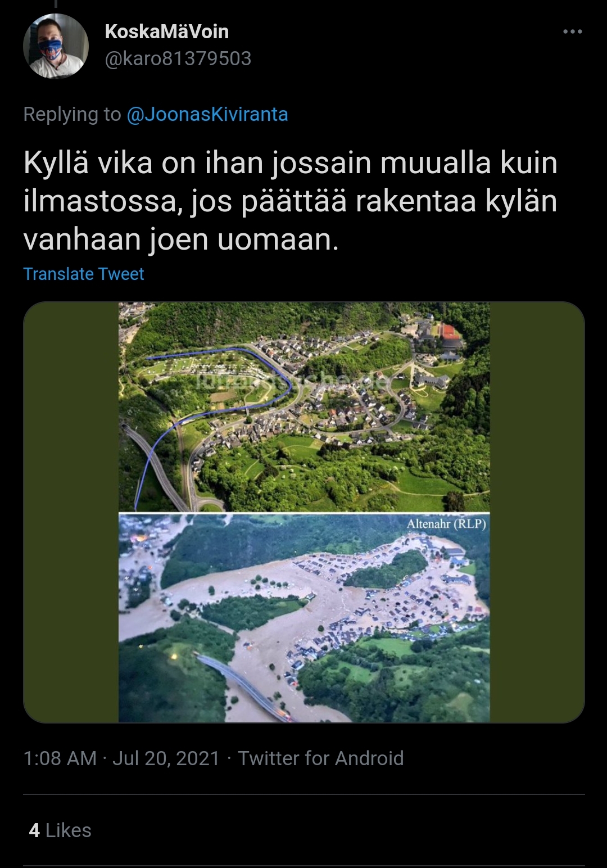The width and height of the screenshot is (607, 868).
Task: Open the three-dot more options menu
Action: [572, 31]
